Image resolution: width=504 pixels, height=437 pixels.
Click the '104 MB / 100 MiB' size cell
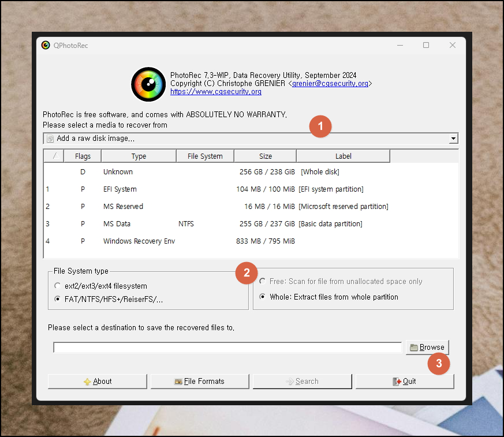coord(266,189)
